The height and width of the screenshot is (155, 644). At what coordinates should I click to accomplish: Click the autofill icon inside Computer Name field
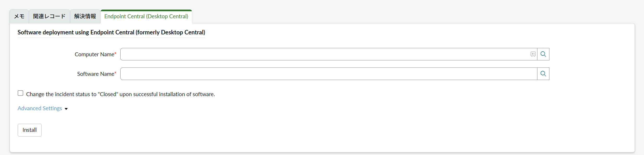tap(533, 54)
